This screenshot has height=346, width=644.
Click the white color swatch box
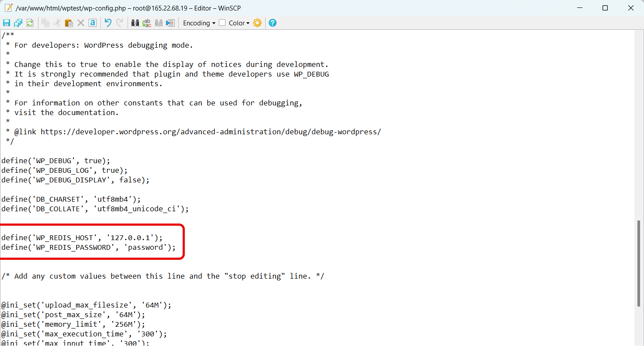tap(222, 23)
